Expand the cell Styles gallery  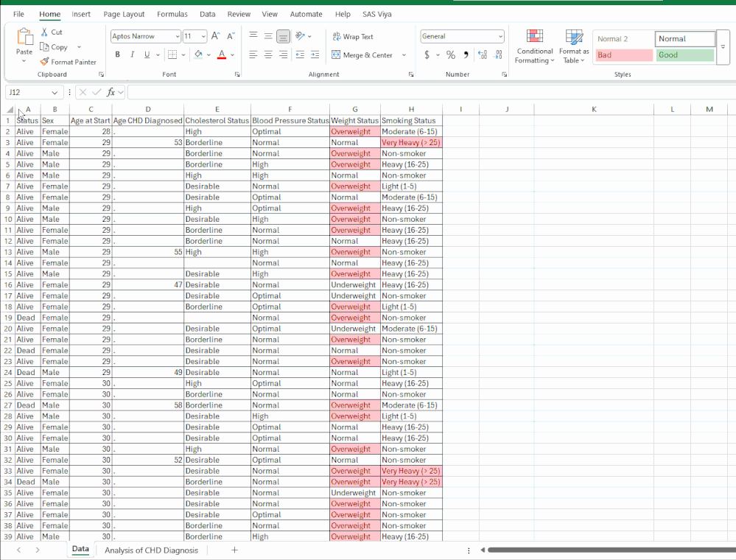(723, 46)
